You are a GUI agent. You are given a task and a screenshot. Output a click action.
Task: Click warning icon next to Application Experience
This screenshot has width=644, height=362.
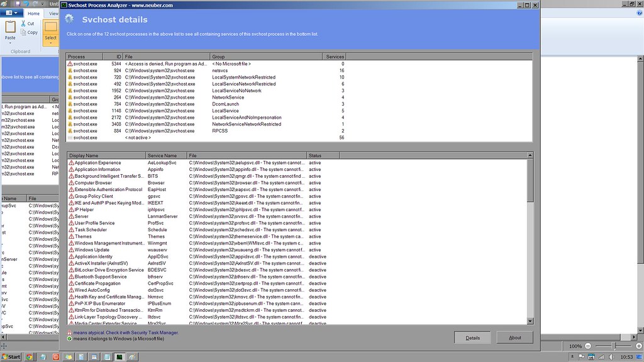[71, 163]
